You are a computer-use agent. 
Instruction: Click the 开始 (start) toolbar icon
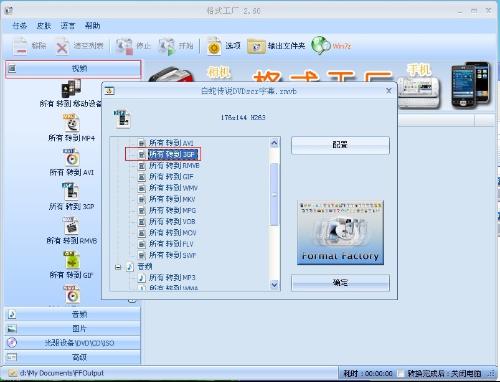tap(167, 46)
